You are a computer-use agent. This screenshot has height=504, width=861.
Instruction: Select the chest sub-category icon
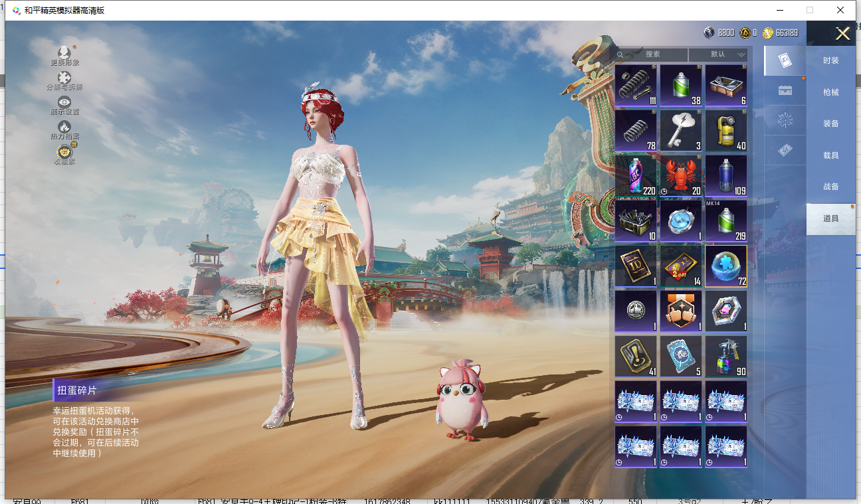[x=785, y=90]
